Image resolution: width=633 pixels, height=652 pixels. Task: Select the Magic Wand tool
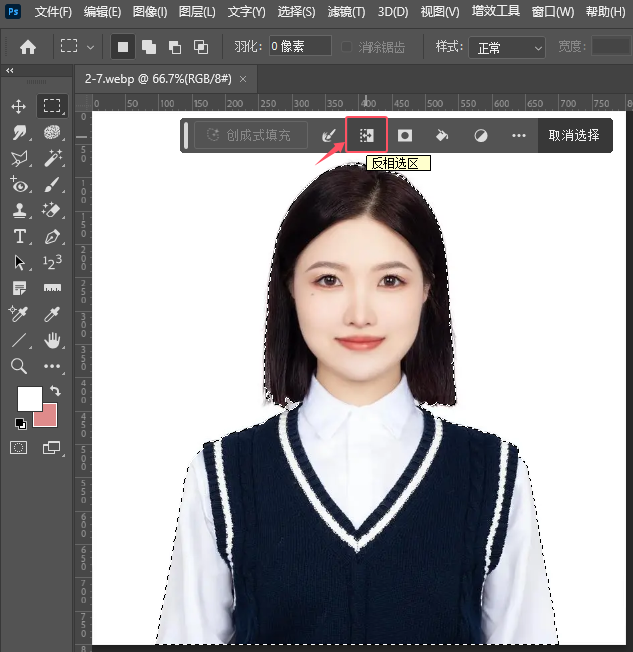coord(53,158)
